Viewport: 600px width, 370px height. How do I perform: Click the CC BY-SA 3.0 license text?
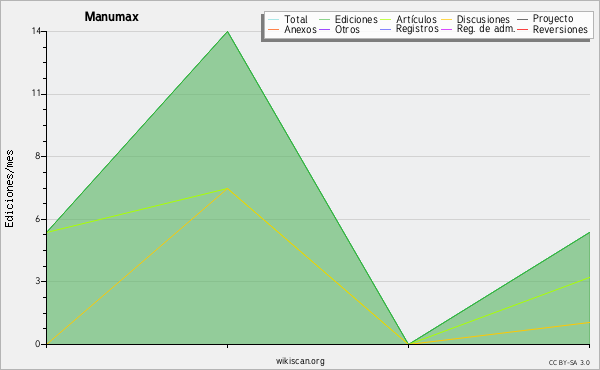pos(569,362)
